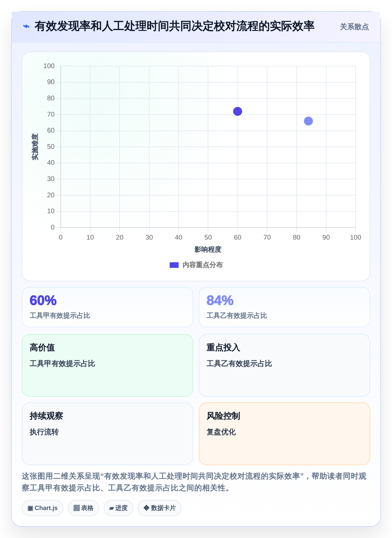Click 工具甲有效提示占比 label under 60%
The image size is (392, 538).
coord(60,316)
